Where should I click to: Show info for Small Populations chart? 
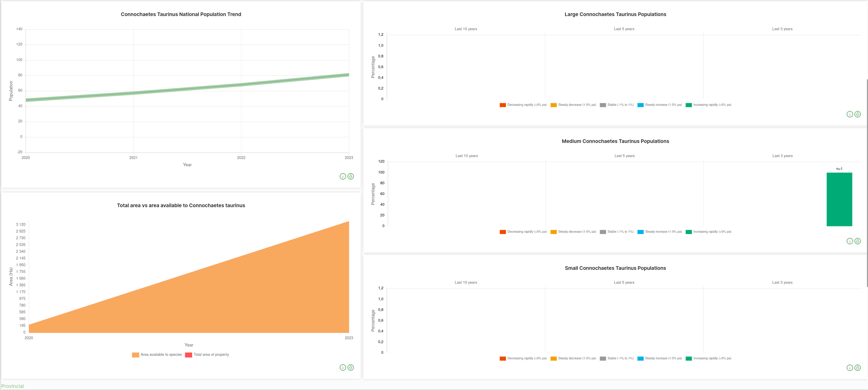[x=850, y=368]
